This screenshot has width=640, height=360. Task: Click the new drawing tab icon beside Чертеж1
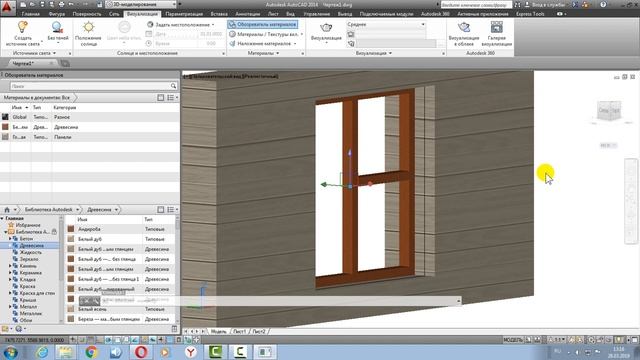[x=65, y=64]
